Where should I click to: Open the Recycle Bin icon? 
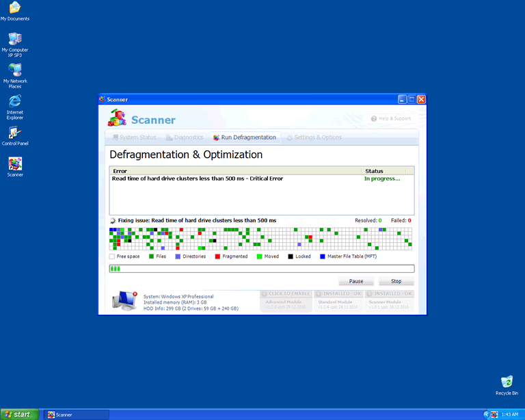(x=507, y=382)
